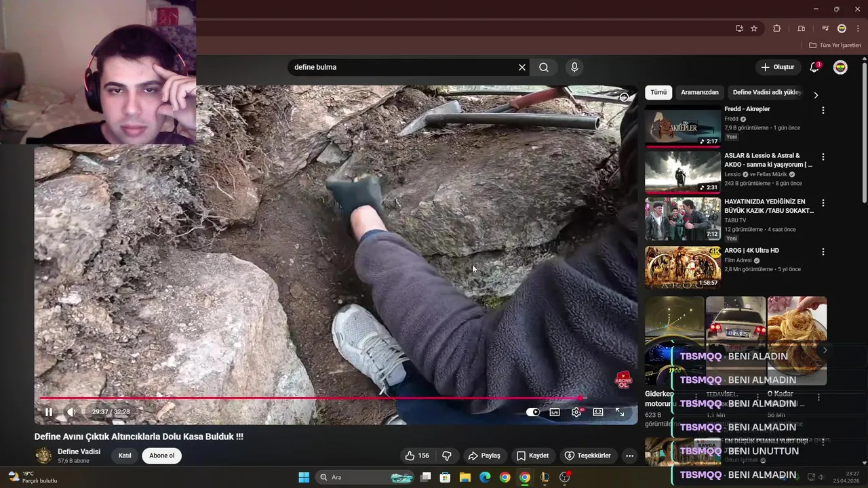Viewport: 868px width, 488px height.
Task: Open YouTube notifications bell
Action: pyautogui.click(x=814, y=67)
